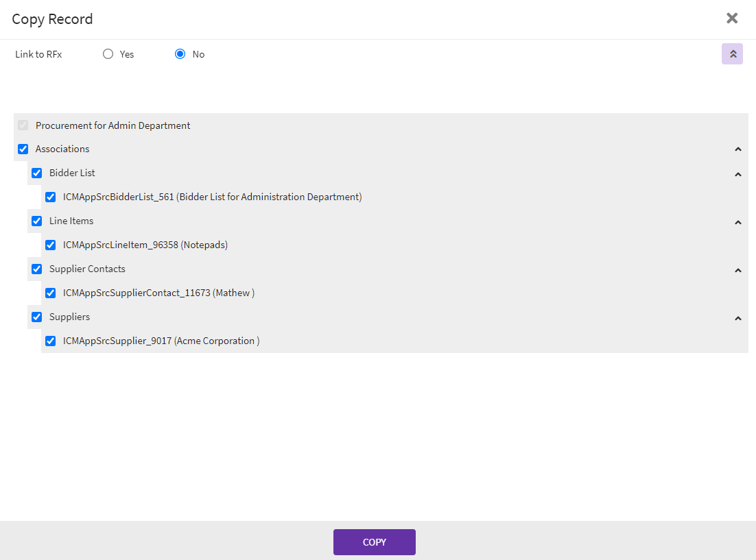
Task: Collapse the Line Items section chevron
Action: [738, 223]
